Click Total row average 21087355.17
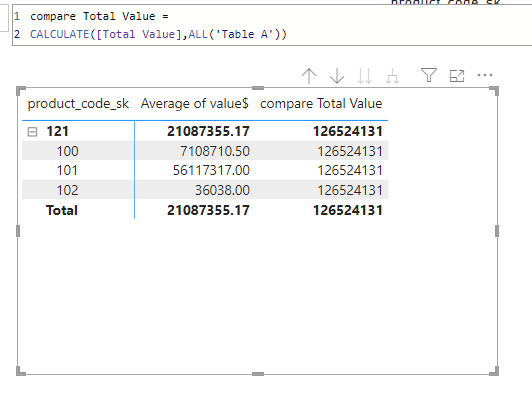532x400 pixels. click(208, 210)
